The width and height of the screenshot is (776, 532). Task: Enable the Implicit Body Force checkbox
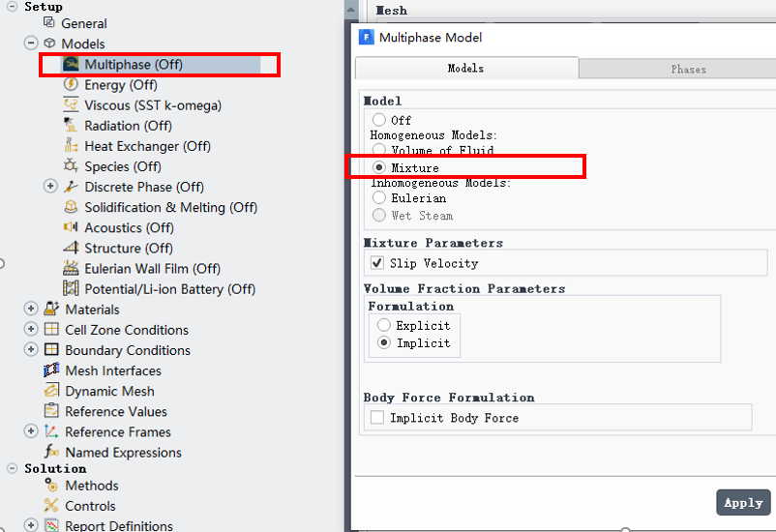click(377, 417)
